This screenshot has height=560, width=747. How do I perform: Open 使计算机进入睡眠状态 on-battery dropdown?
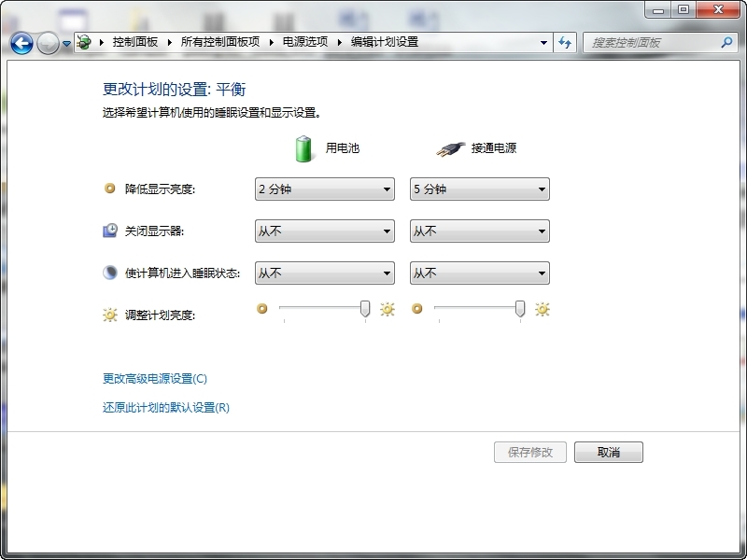[x=325, y=273]
